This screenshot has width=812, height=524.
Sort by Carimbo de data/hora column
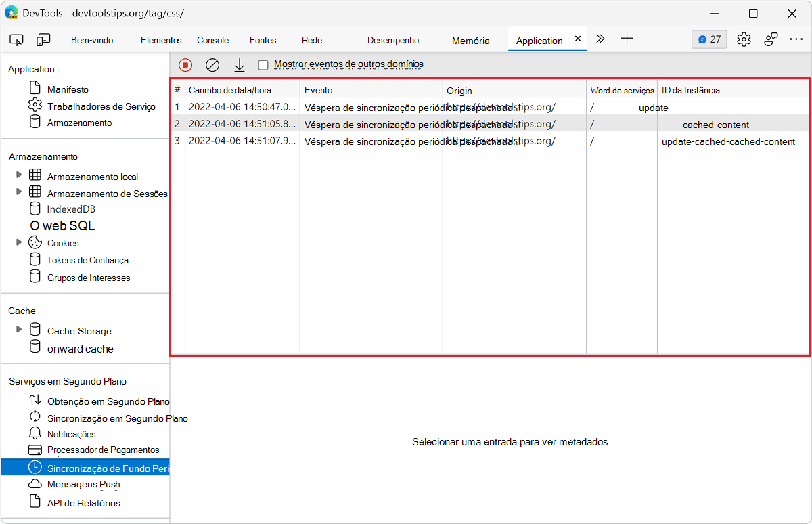(x=242, y=89)
